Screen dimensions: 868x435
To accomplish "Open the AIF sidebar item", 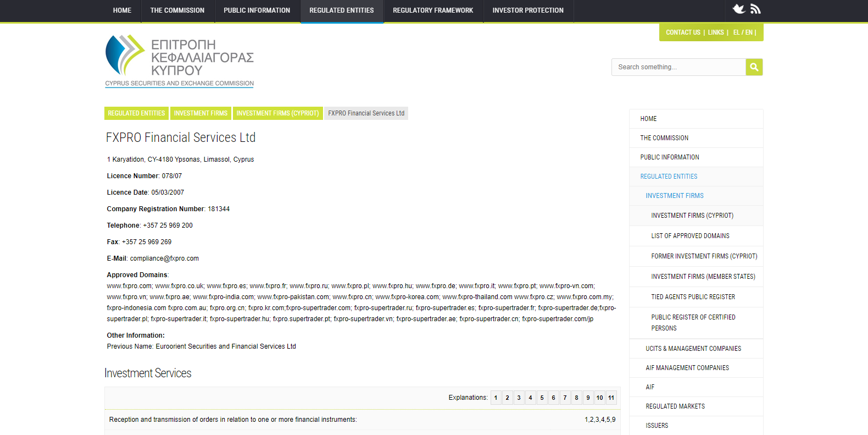I will click(696, 387).
